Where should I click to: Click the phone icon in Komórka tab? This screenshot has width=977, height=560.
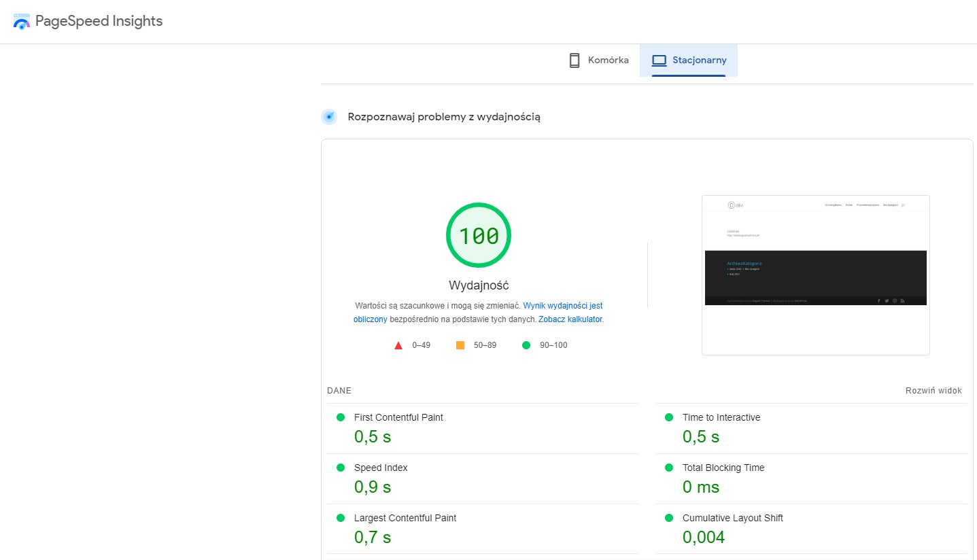click(575, 60)
